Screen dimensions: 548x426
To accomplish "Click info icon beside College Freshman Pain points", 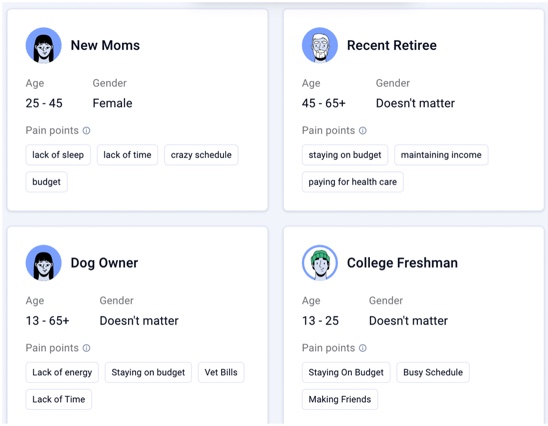I will [363, 348].
